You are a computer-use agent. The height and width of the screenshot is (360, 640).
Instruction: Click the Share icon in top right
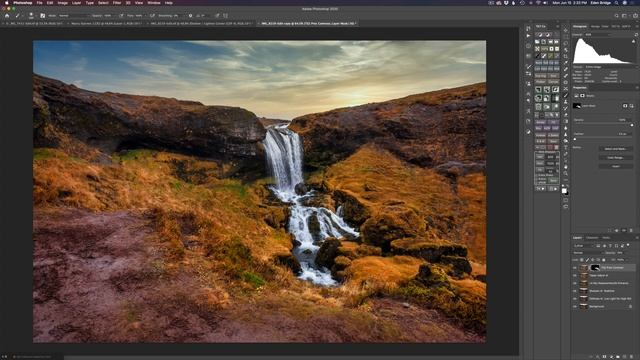(x=636, y=16)
